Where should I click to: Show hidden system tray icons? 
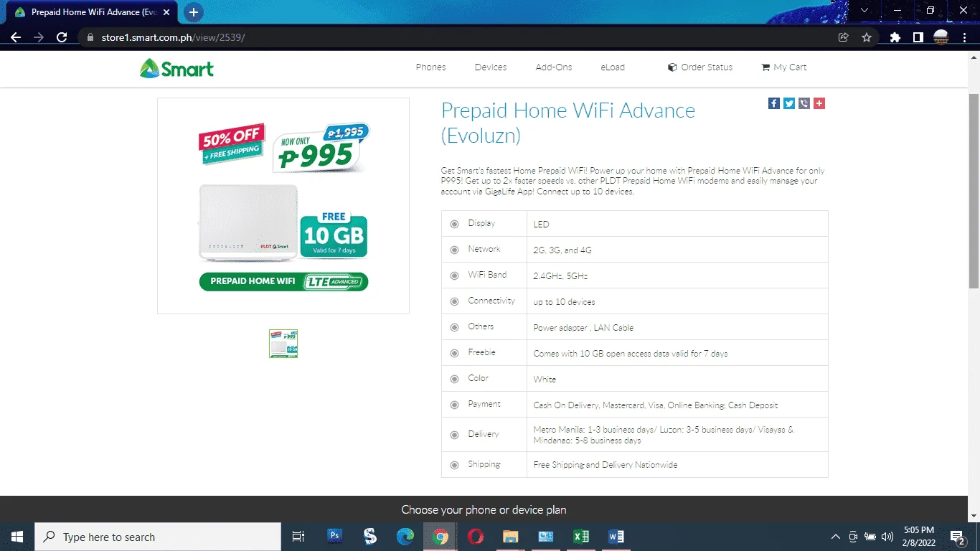coord(836,537)
